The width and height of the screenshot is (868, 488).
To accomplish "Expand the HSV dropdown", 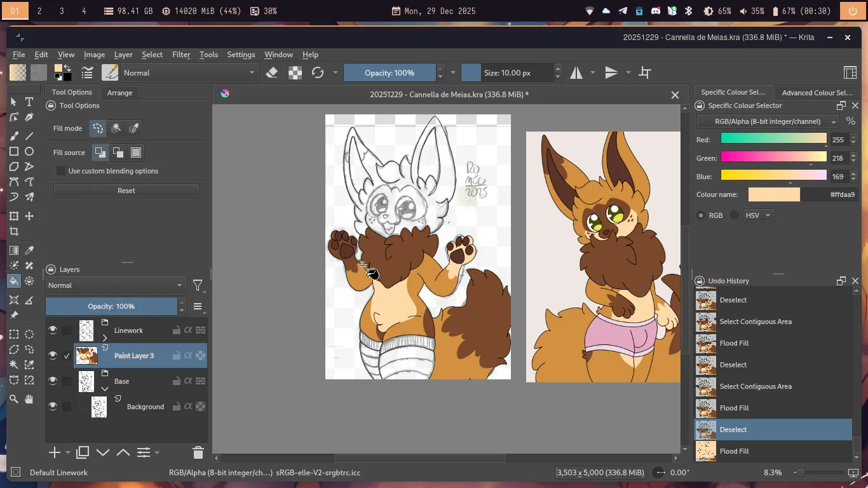I will point(758,215).
